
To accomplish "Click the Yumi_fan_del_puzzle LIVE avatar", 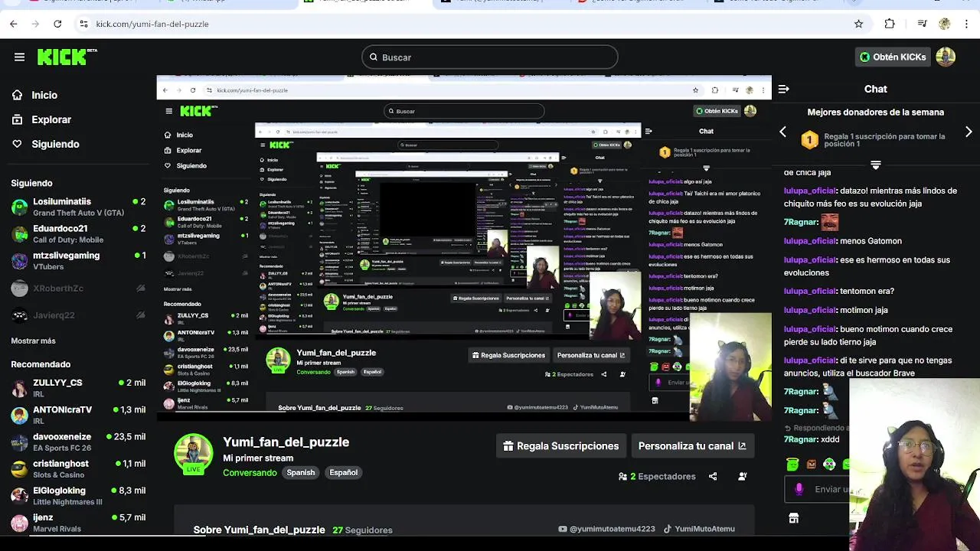I will coord(194,453).
